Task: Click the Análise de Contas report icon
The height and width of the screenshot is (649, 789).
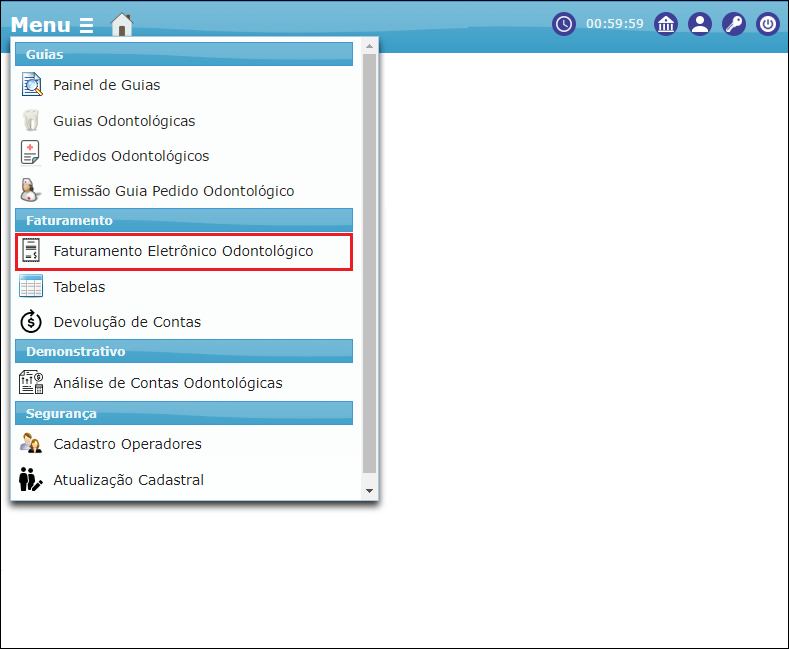Action: [31, 382]
